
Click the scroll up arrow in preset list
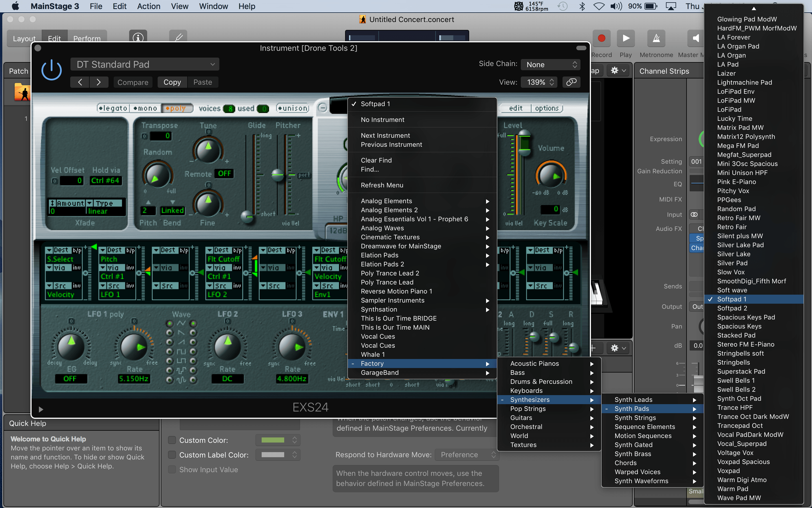point(754,9)
